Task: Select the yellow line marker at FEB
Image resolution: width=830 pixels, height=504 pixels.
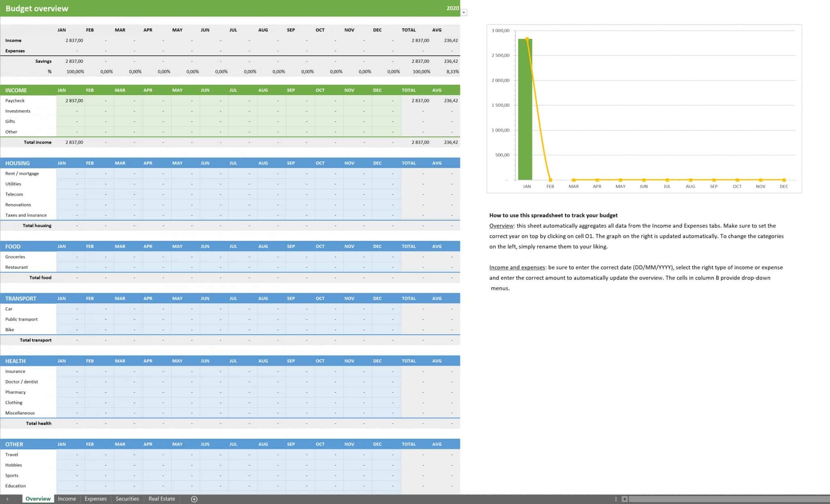Action: [550, 180]
